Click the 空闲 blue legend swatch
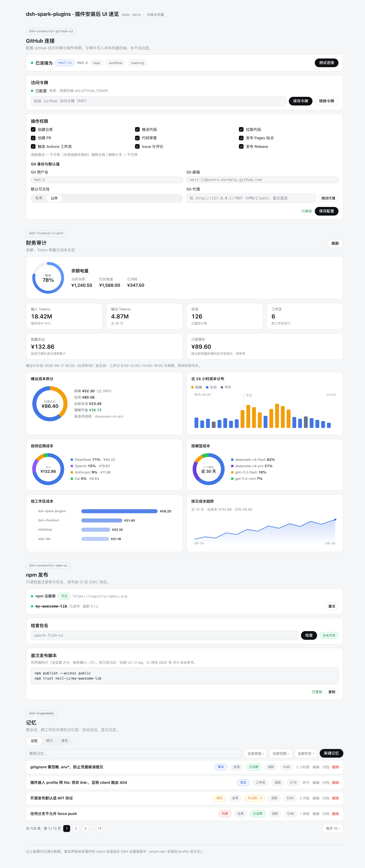This screenshot has height=868, width=365. [207, 387]
